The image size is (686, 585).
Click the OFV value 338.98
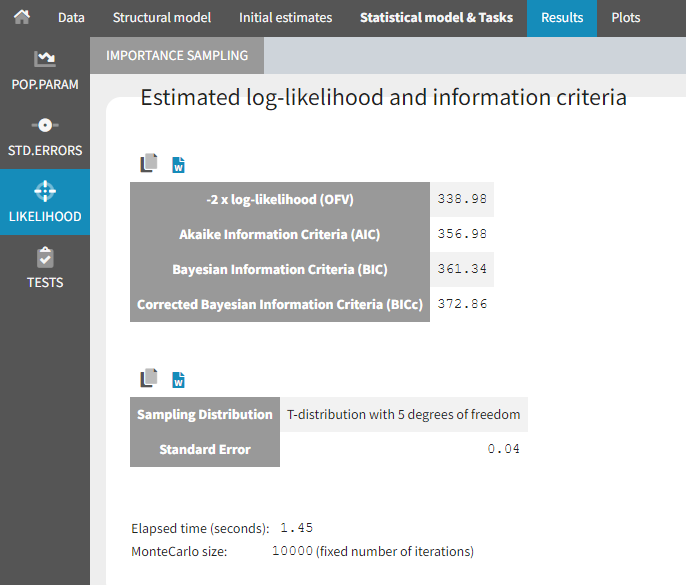(462, 199)
